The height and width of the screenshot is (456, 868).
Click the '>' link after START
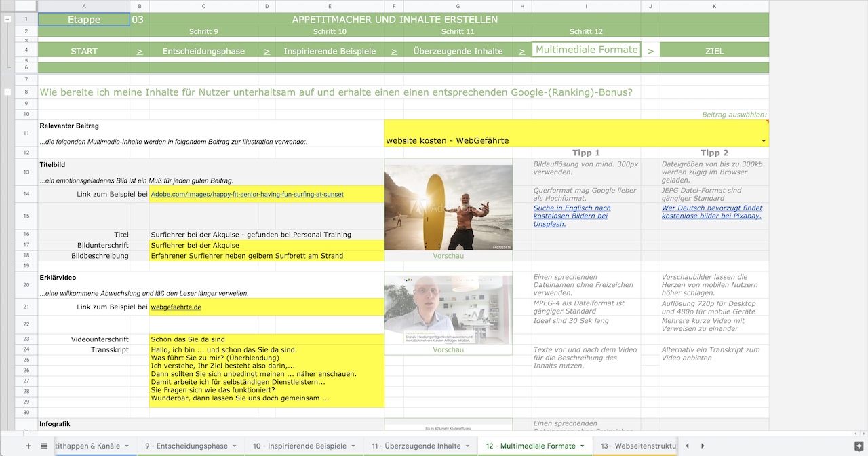[x=140, y=51]
